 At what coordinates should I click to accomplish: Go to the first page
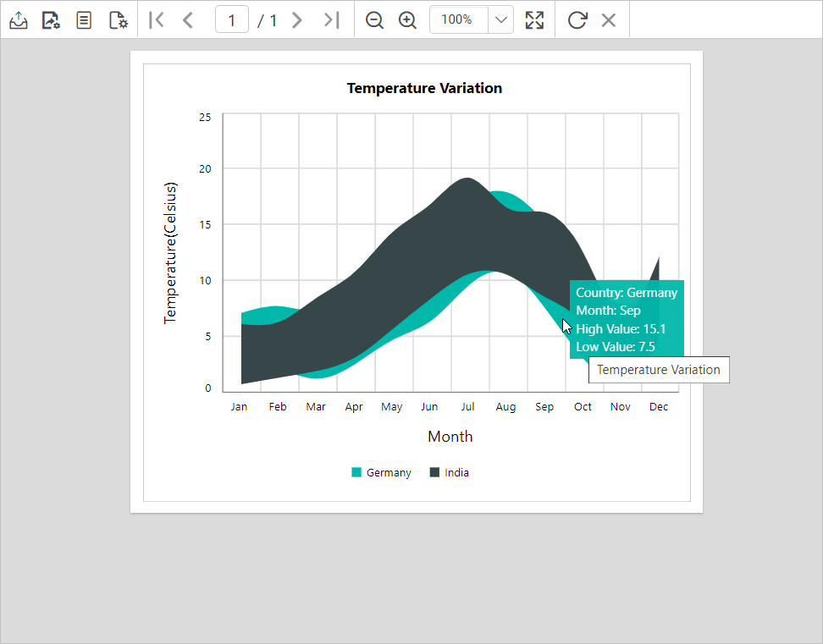pos(157,20)
